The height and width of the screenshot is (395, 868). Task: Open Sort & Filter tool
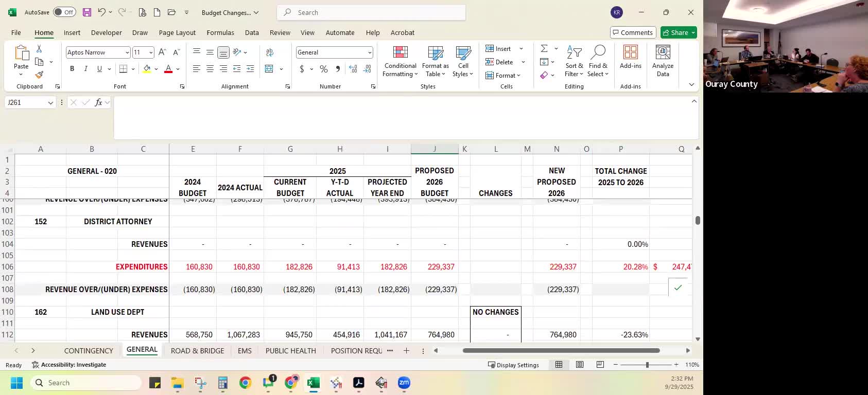click(x=574, y=62)
